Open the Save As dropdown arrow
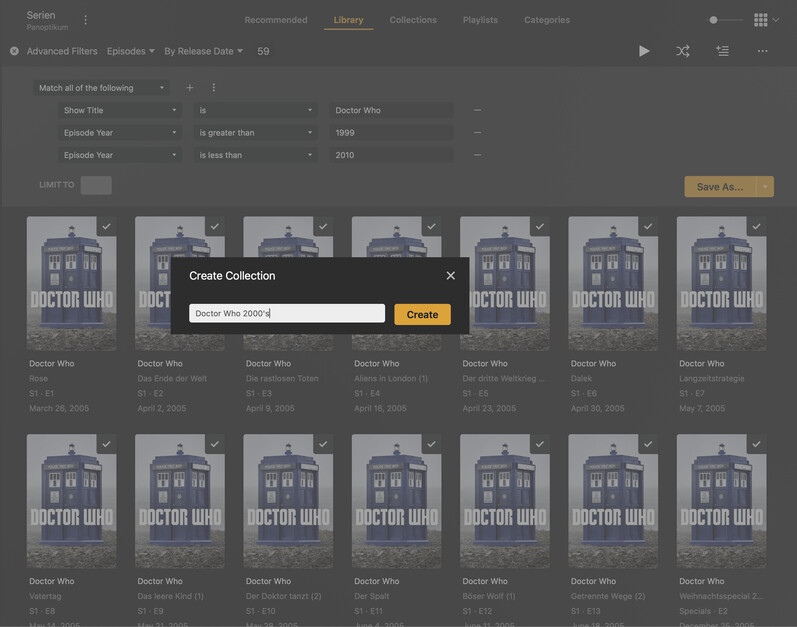 [x=765, y=186]
